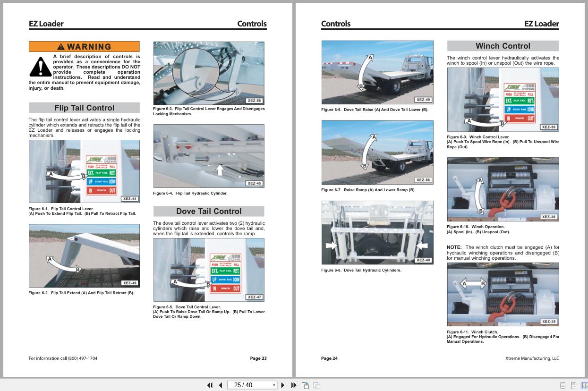Click Figure 6-4 hydraulic cylinder image
This screenshot has width=588, height=391.
(209, 156)
